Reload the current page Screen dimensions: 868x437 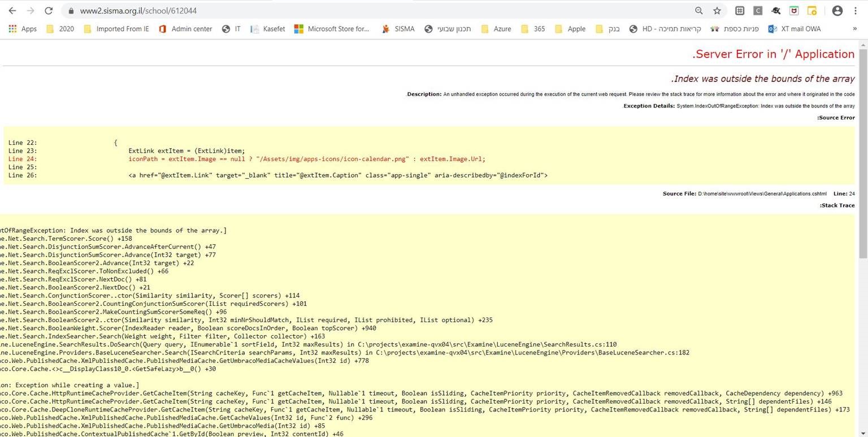click(x=49, y=11)
